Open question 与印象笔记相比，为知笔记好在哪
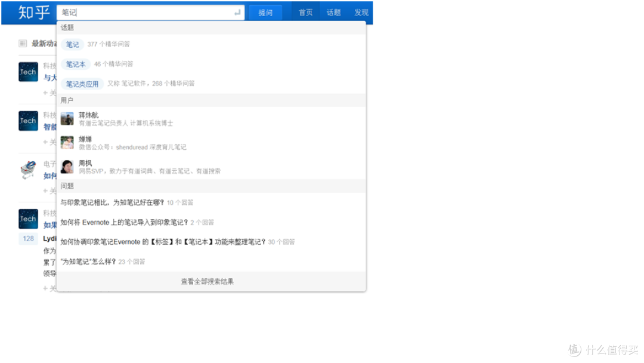 pos(211,202)
